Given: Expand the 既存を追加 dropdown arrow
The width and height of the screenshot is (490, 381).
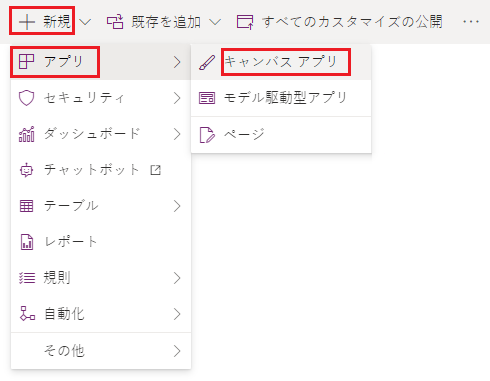Looking at the screenshot, I should click(215, 22).
